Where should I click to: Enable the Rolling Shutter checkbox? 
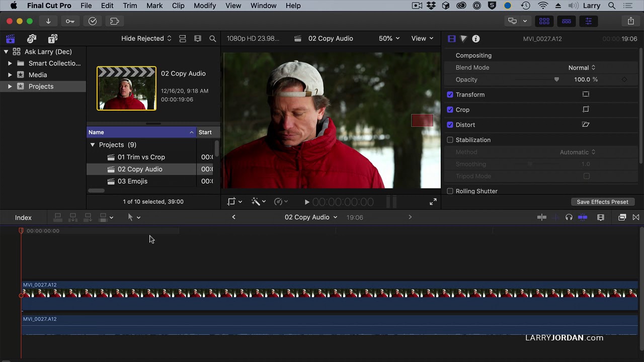tap(450, 191)
